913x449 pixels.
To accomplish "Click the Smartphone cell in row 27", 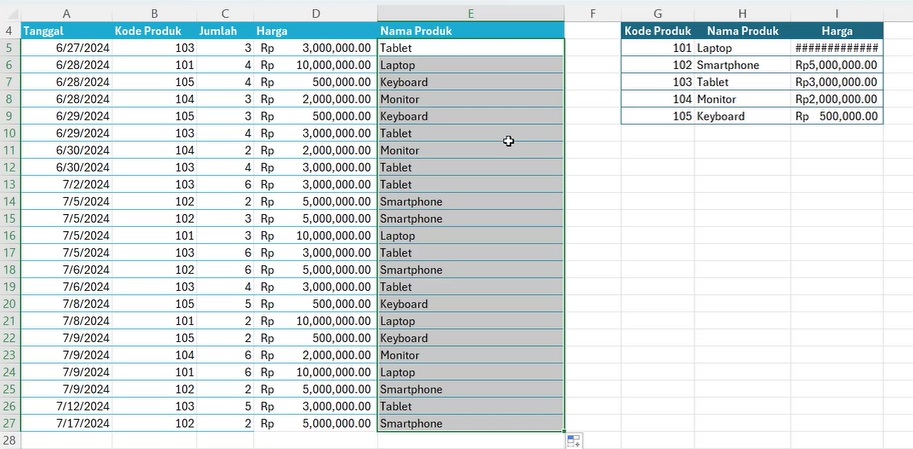I will click(x=470, y=424).
